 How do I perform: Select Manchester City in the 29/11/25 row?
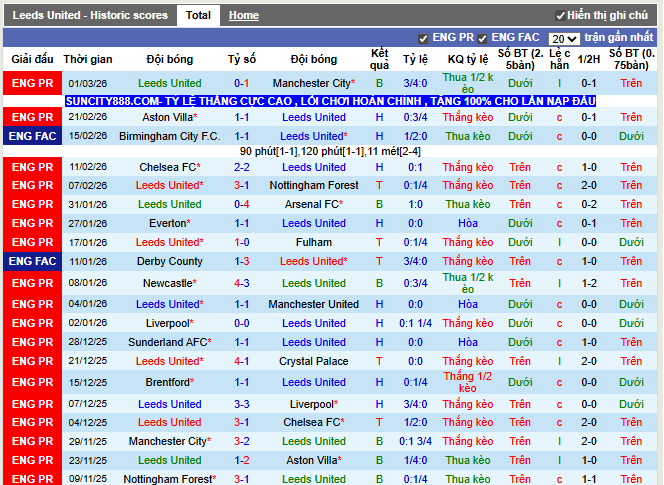[x=169, y=441]
